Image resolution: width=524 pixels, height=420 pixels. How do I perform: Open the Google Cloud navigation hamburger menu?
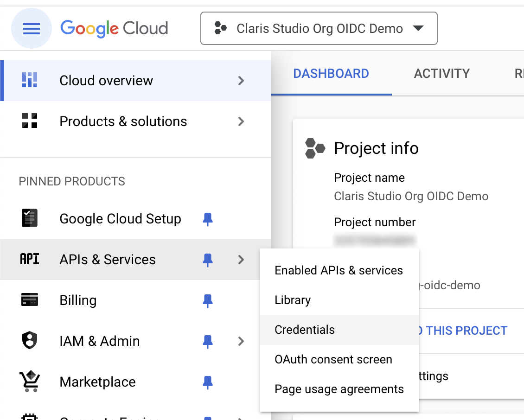point(31,28)
